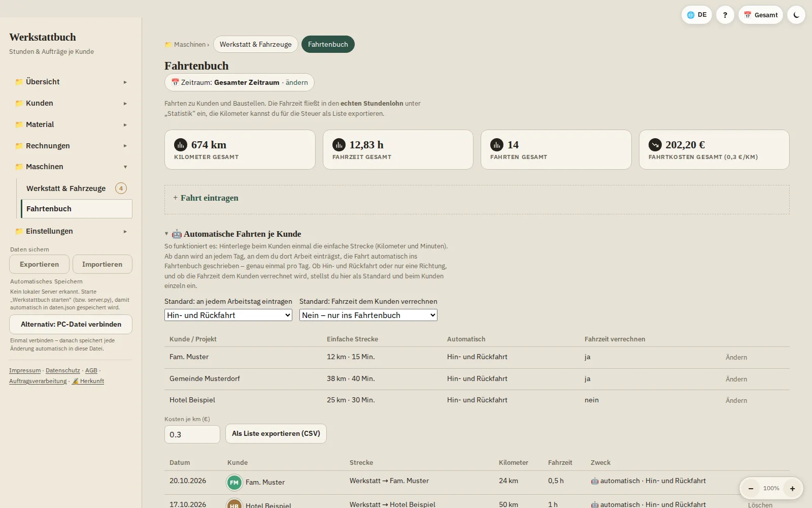Click Material folder icon in sidebar
This screenshot has width=812, height=508.
pyautogui.click(x=19, y=124)
